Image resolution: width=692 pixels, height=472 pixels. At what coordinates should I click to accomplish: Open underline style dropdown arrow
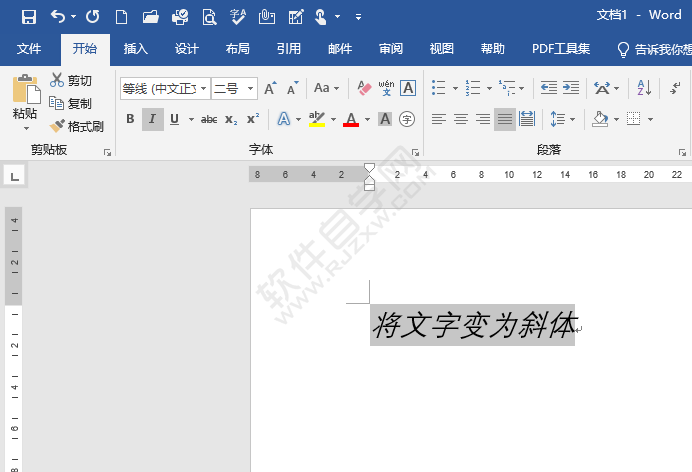192,119
